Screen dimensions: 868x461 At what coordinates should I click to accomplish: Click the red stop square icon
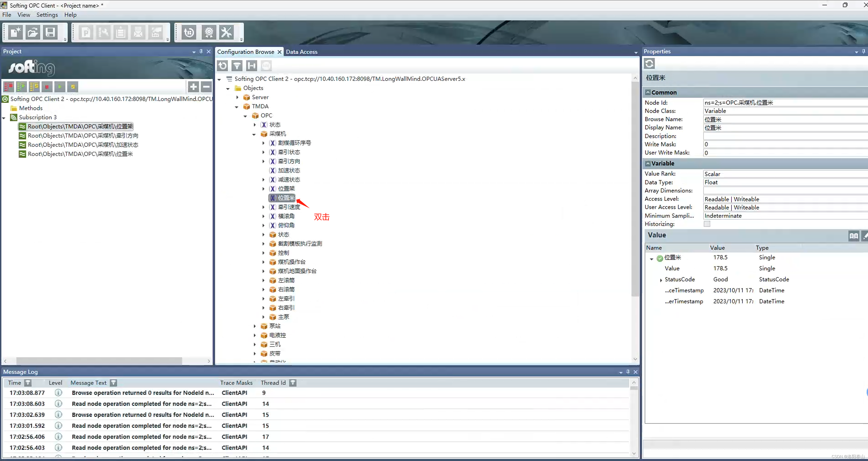(x=47, y=87)
